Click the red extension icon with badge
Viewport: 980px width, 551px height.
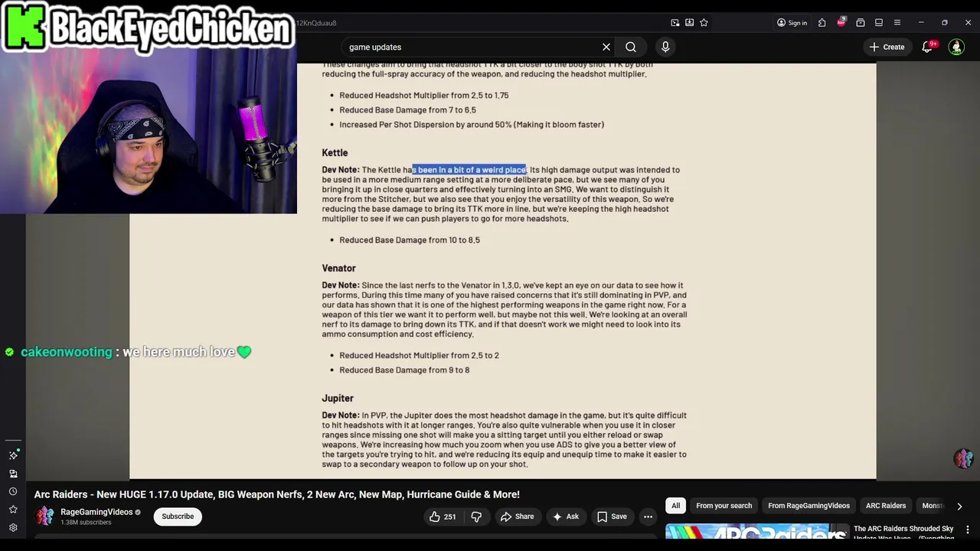841,22
